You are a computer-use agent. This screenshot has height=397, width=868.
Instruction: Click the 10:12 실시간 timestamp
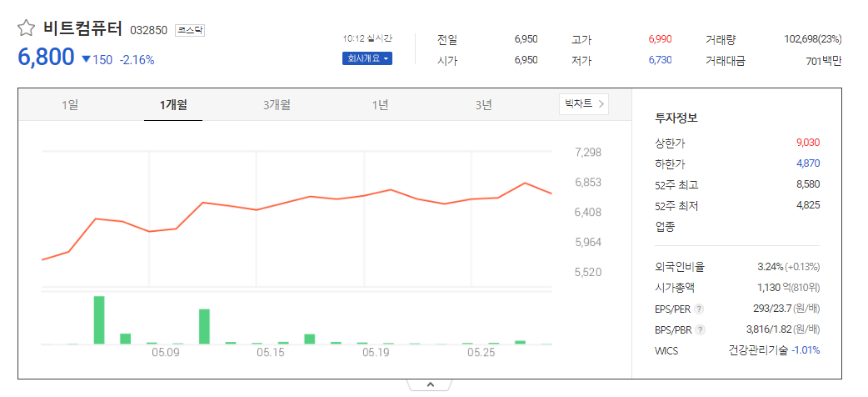(x=367, y=39)
